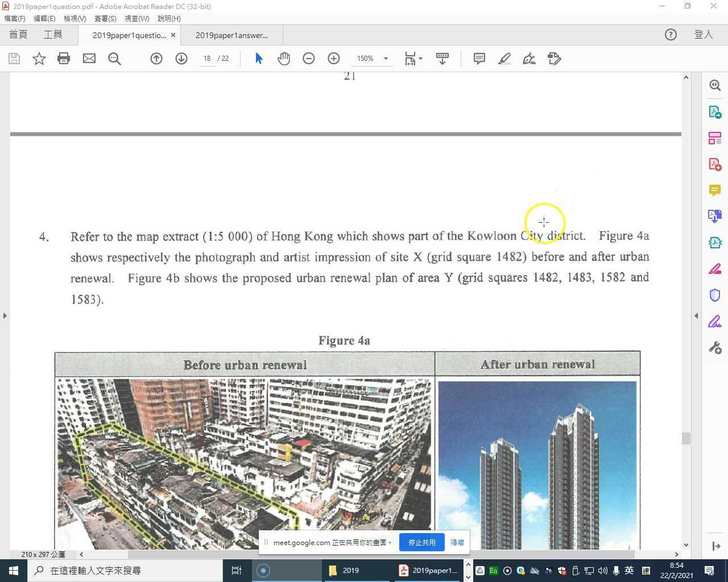728x582 pixels.
Task: Toggle presentation reading mode
Action: click(442, 59)
